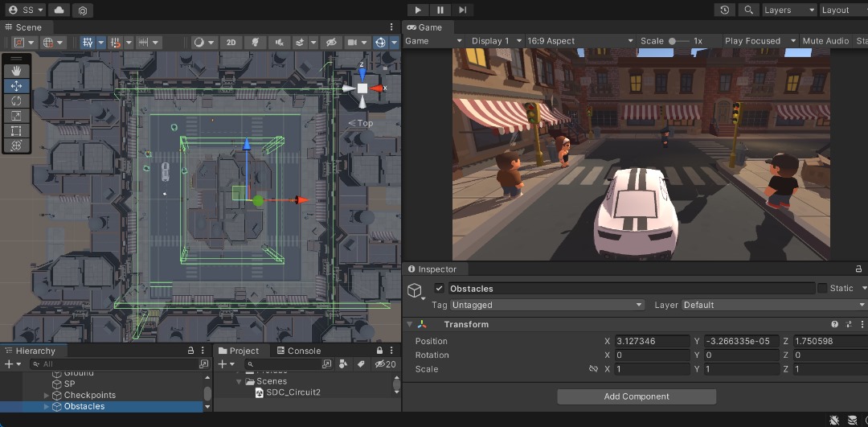Viewport: 868px width, 427px height.
Task: Toggle scene lighting in Scene toolbar
Action: (x=256, y=42)
